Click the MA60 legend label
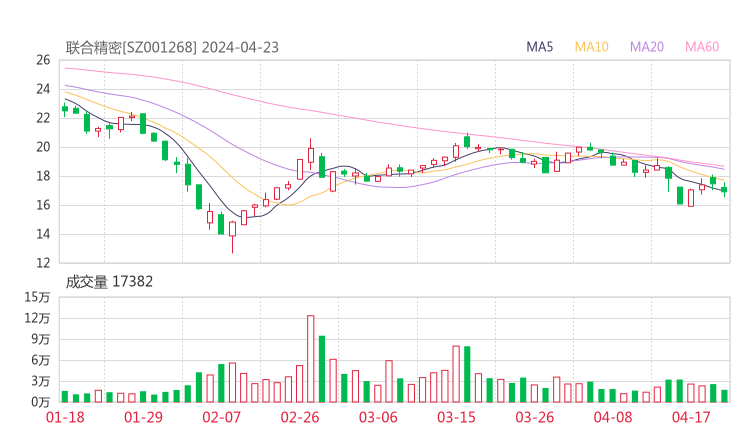This screenshot has height=440, width=740. pos(702,47)
